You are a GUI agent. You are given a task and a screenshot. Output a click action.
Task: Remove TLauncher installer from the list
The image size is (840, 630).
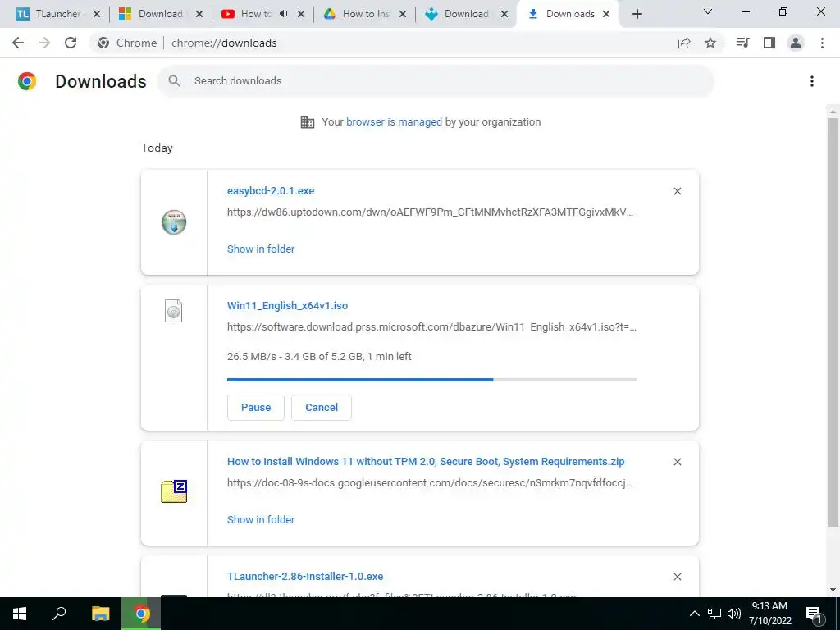click(x=678, y=577)
